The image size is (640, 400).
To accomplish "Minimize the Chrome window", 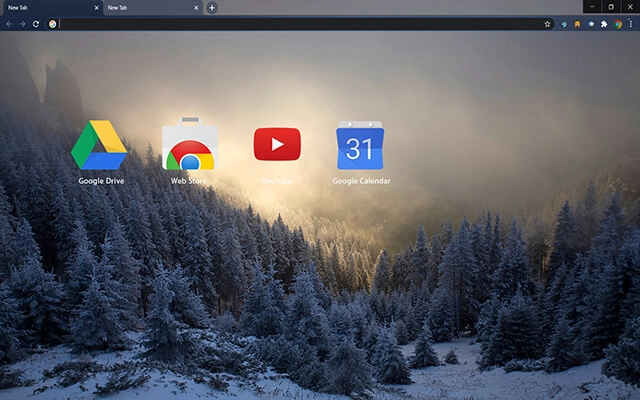I will click(592, 7).
